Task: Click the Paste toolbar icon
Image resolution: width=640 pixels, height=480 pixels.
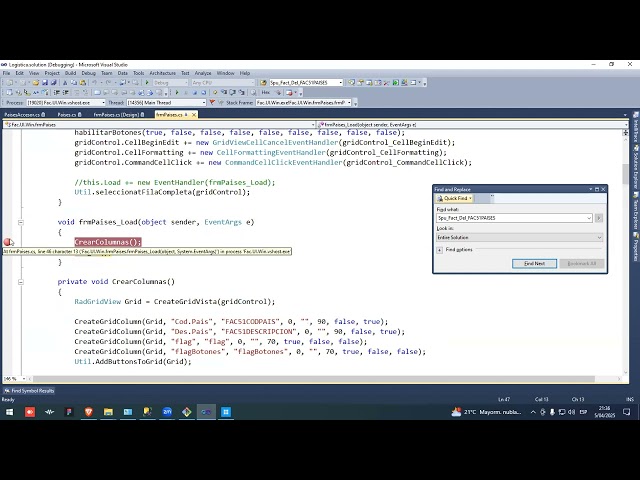Action: tap(82, 82)
